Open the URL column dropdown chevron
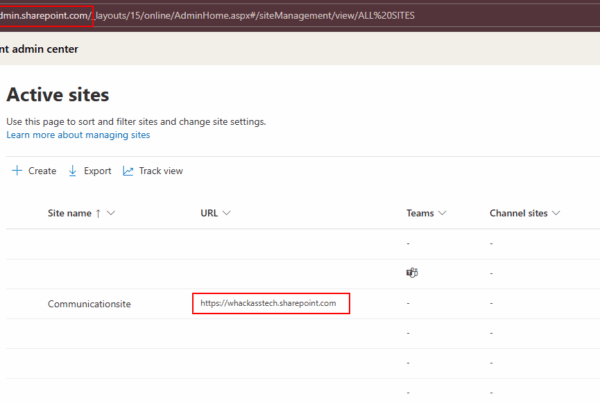600x403 pixels. [x=227, y=213]
